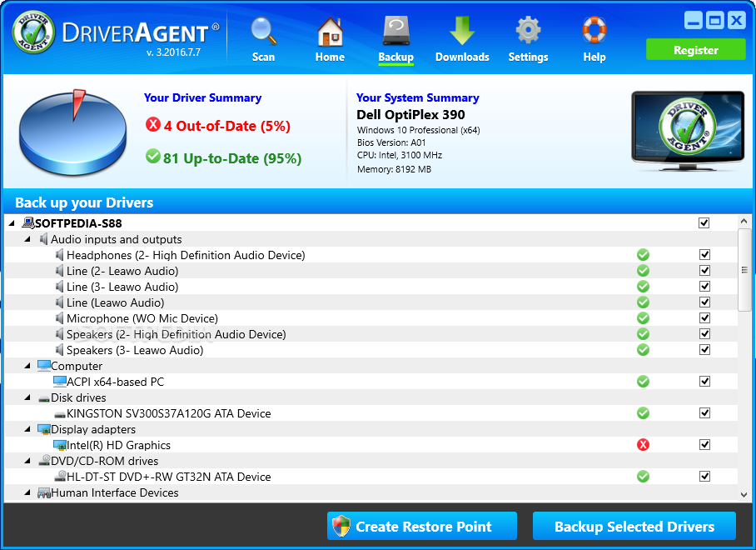The width and height of the screenshot is (756, 550).
Task: Click the Microphone status green check
Action: tap(643, 318)
